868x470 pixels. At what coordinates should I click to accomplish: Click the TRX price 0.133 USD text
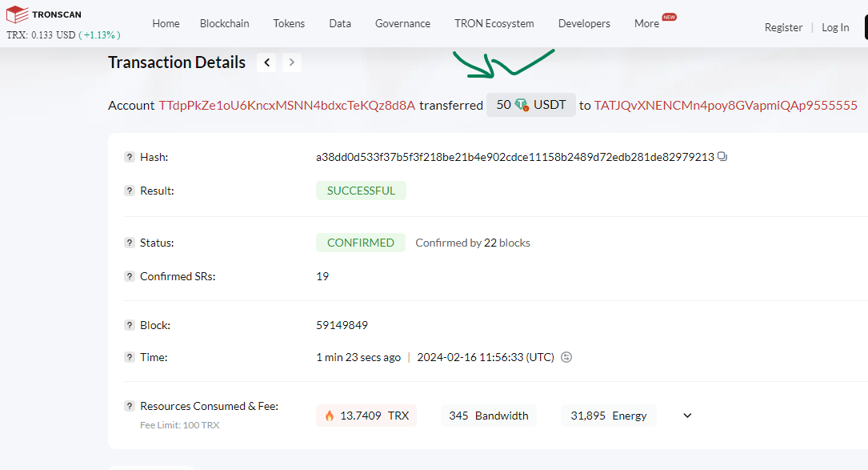click(x=41, y=35)
